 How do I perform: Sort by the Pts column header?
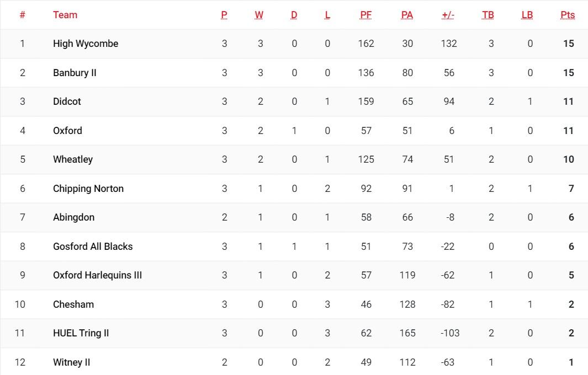tap(568, 15)
